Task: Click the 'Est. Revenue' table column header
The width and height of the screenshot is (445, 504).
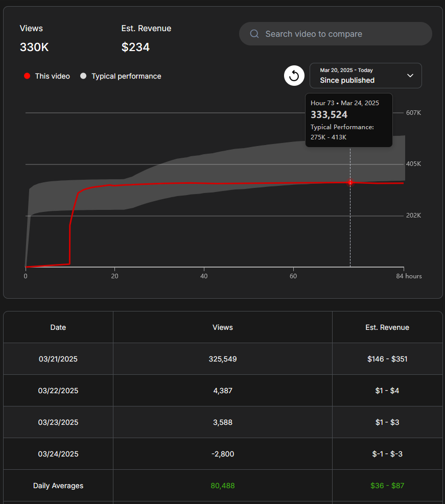Action: [387, 327]
